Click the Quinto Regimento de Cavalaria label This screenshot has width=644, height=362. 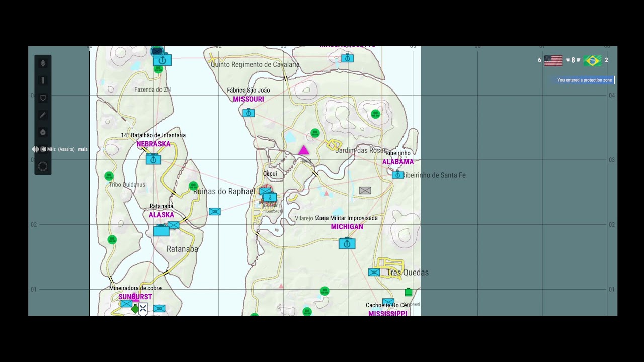coord(255,64)
